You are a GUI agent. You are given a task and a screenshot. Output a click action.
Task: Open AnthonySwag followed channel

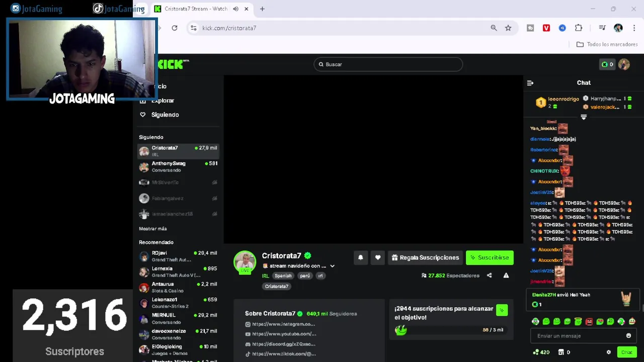coord(178,166)
